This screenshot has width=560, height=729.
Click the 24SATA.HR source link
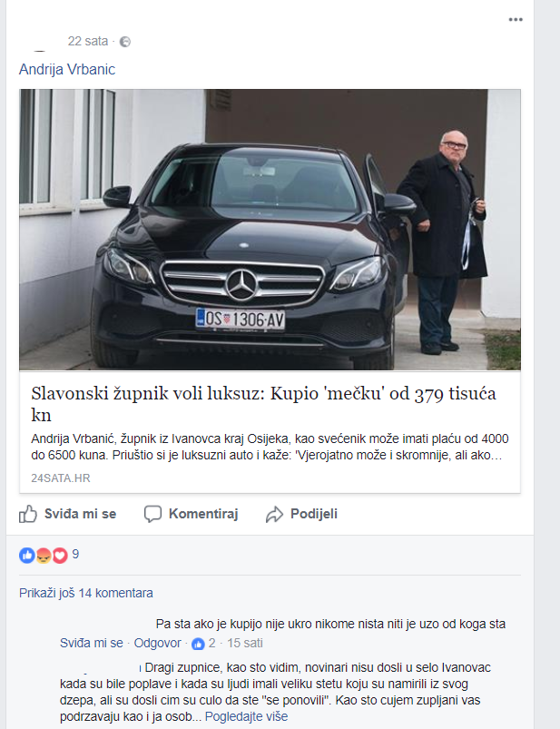click(x=61, y=478)
